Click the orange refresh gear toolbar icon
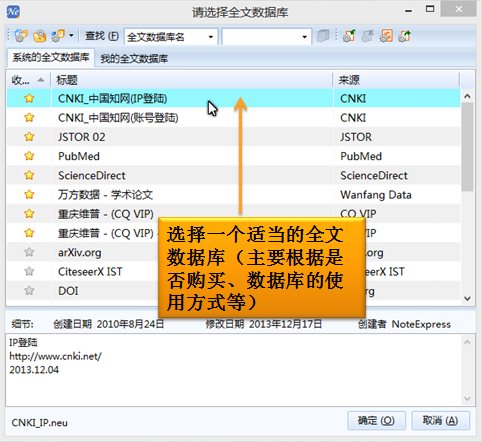The width and height of the screenshot is (482, 442). point(386,36)
